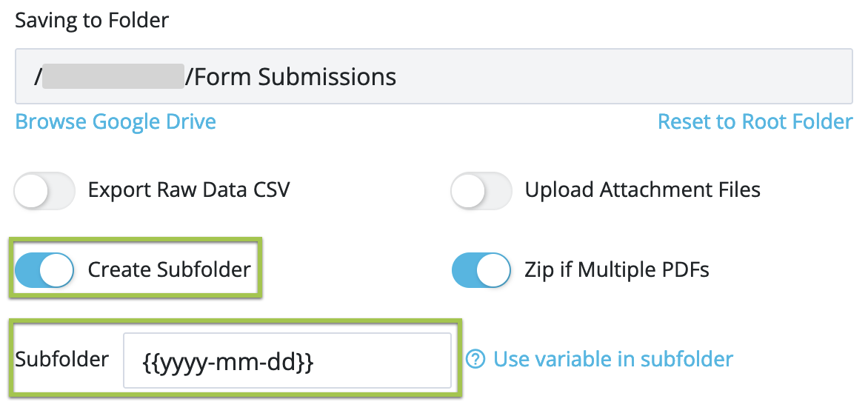This screenshot has width=868, height=416.
Task: Enable the Export Raw Data CSV switch
Action: 44,191
